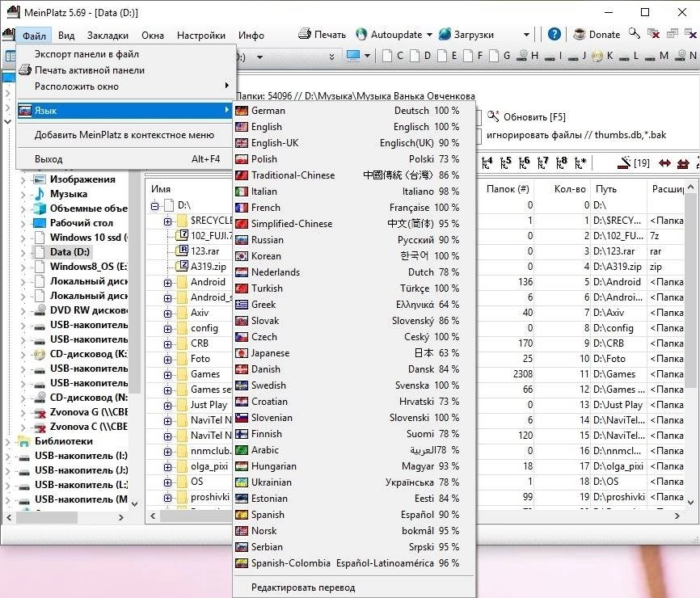700x598 pixels.
Task: Open the Закладки menu
Action: (108, 36)
